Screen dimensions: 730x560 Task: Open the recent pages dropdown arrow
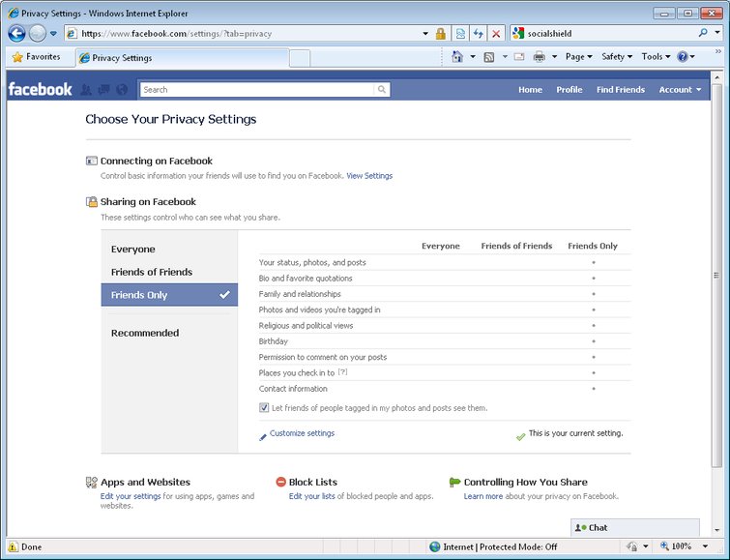point(53,34)
